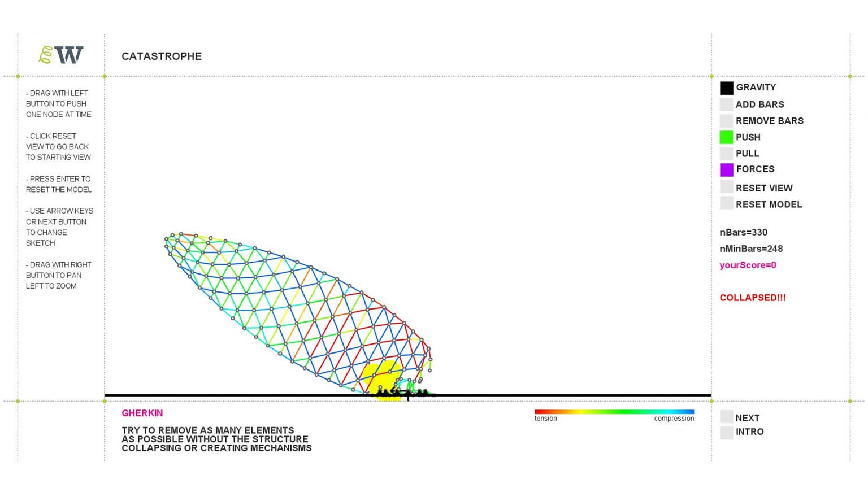Click the yourScore=0 readout
This screenshot has width=868, height=488.
coord(748,265)
